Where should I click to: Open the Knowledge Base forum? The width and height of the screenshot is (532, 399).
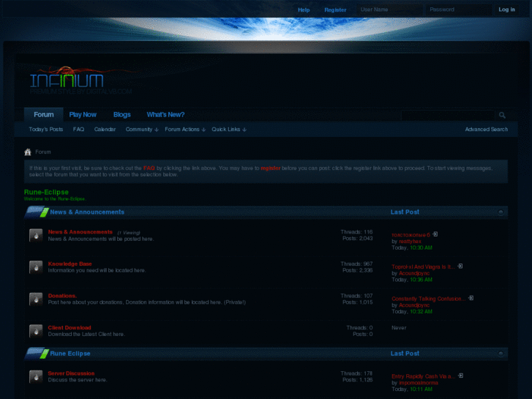click(x=70, y=264)
